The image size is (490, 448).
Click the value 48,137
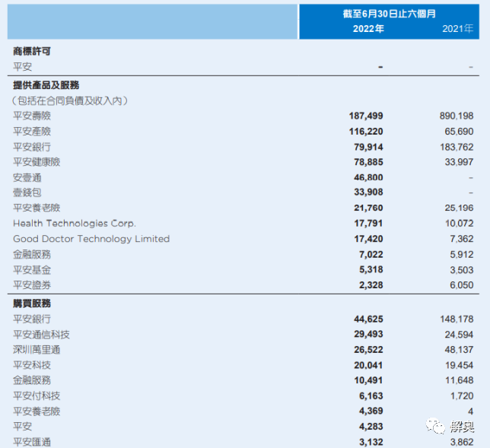tap(459, 350)
